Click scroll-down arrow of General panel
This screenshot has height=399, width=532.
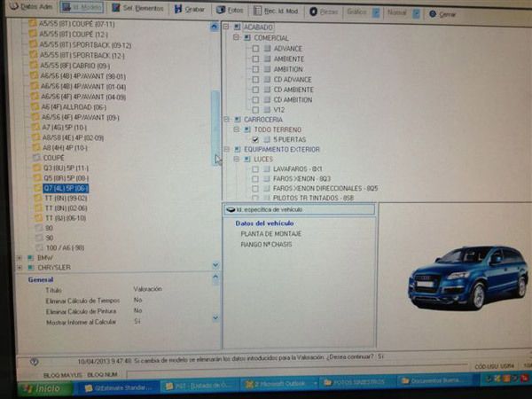point(215,318)
